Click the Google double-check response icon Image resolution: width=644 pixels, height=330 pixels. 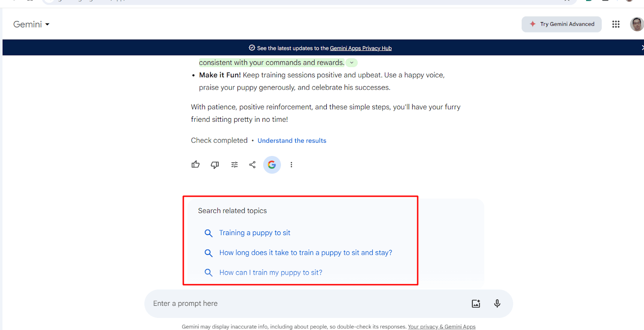(x=272, y=165)
